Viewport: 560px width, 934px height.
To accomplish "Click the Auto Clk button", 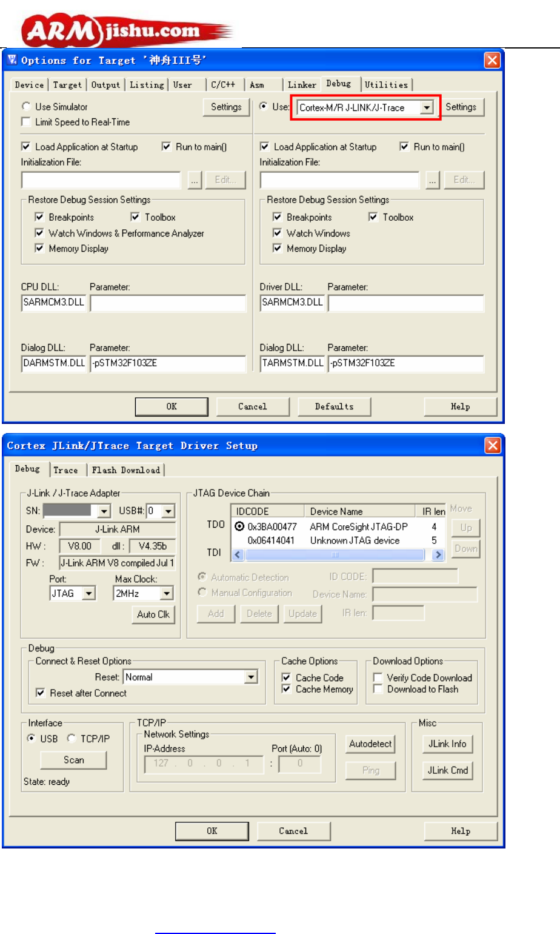I will coord(153,614).
